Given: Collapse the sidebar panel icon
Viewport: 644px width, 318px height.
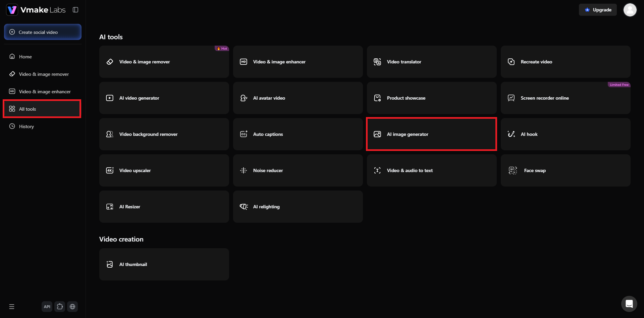Looking at the screenshot, I should [75, 10].
